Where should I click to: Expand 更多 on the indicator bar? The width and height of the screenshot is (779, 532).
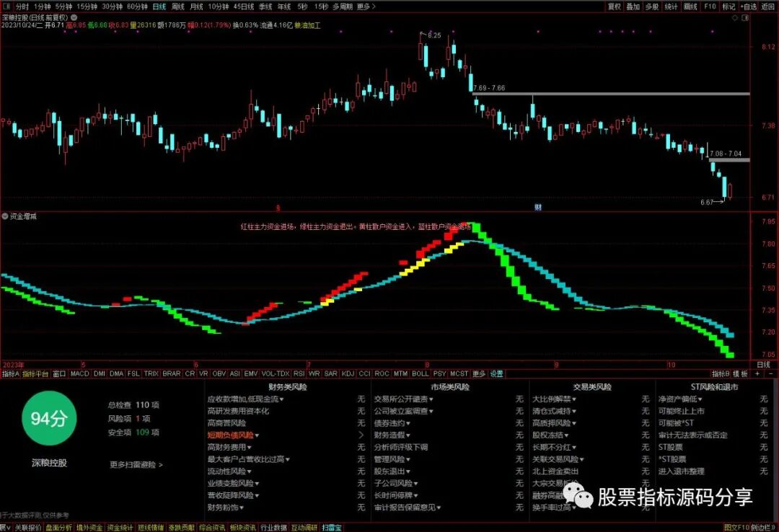(478, 373)
